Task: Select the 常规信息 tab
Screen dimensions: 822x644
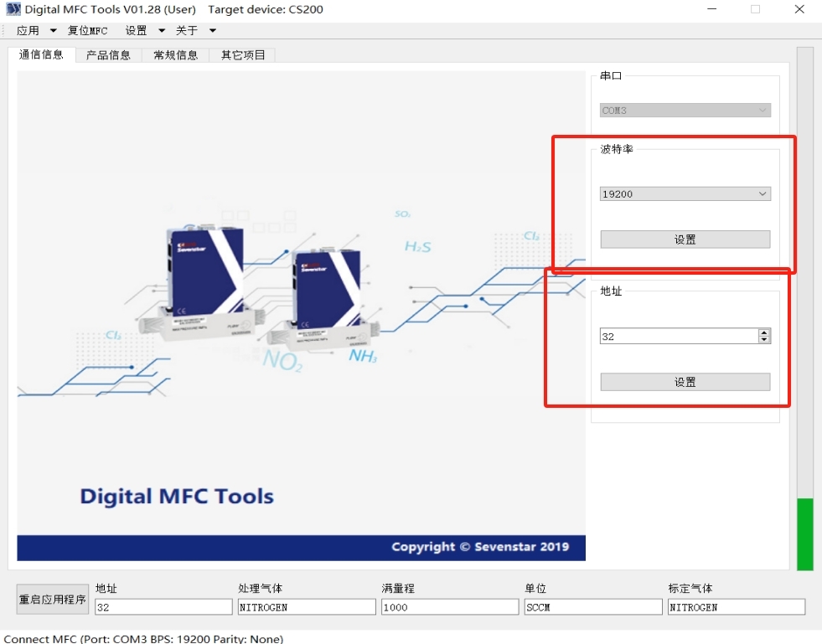Action: point(175,55)
